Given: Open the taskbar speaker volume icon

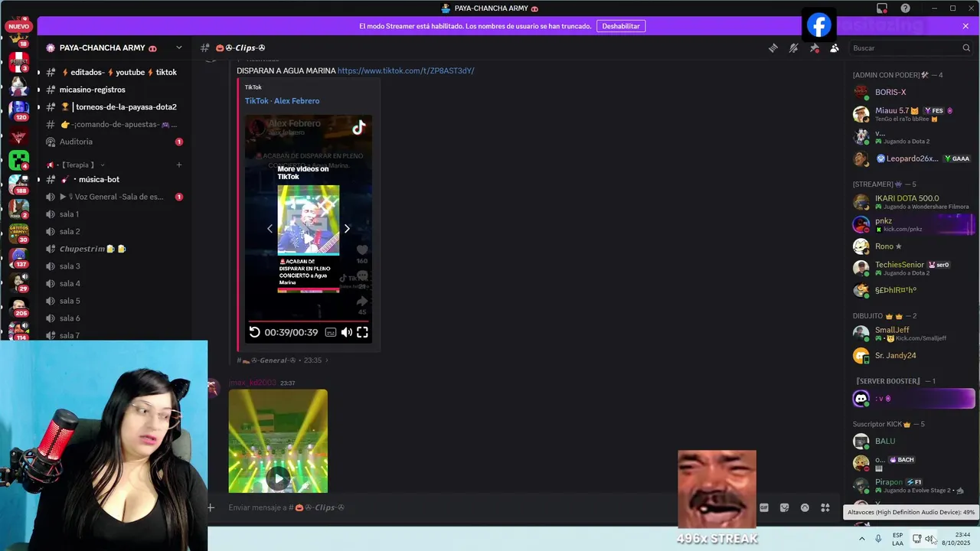Looking at the screenshot, I should click(x=929, y=539).
